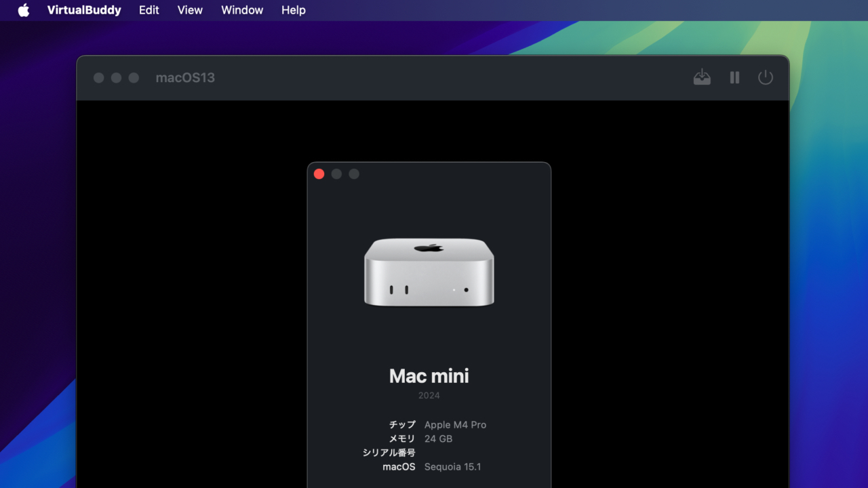Open the Window menu

click(x=242, y=10)
